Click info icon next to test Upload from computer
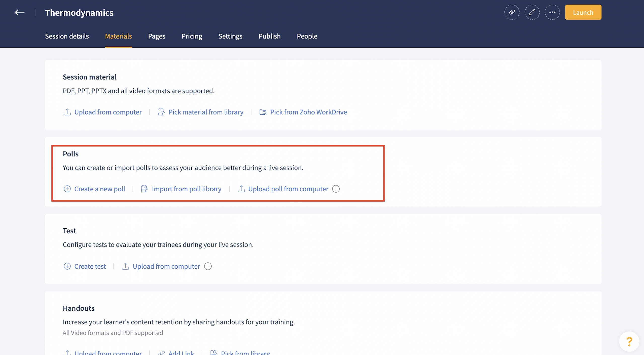This screenshot has height=355, width=644. pyautogui.click(x=208, y=266)
